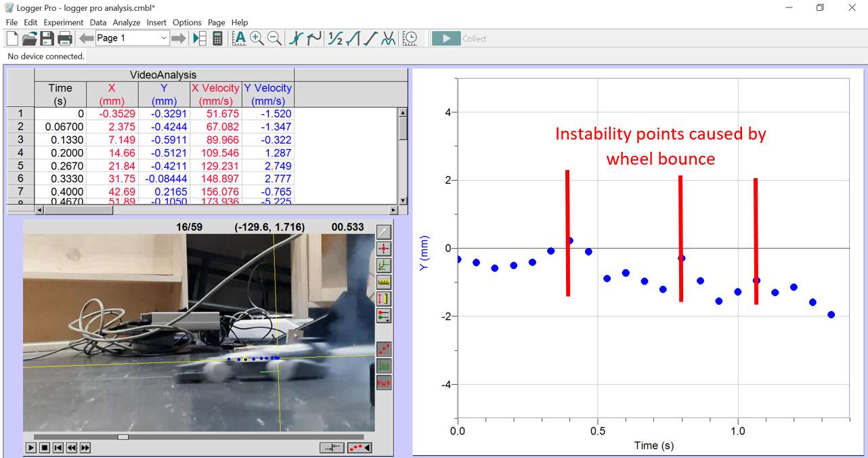Screen dimensions: 868x458
Task: Step forward one video frame
Action: click(85, 448)
